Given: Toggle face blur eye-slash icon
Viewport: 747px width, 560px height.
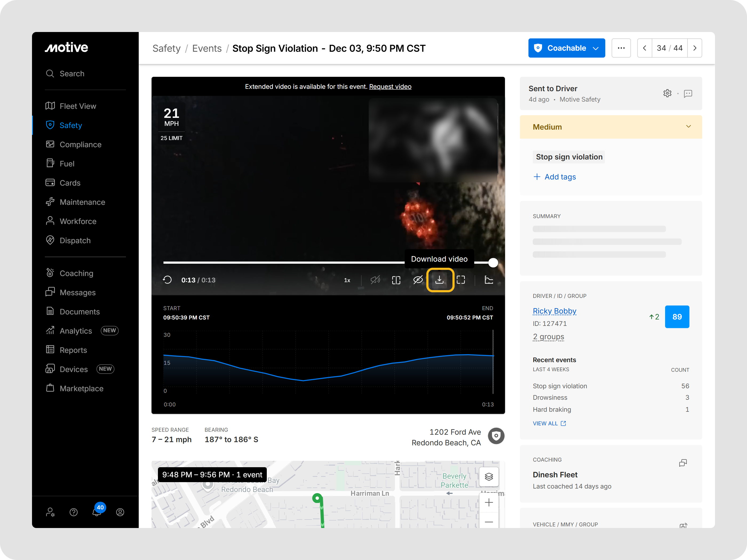Looking at the screenshot, I should coord(418,280).
